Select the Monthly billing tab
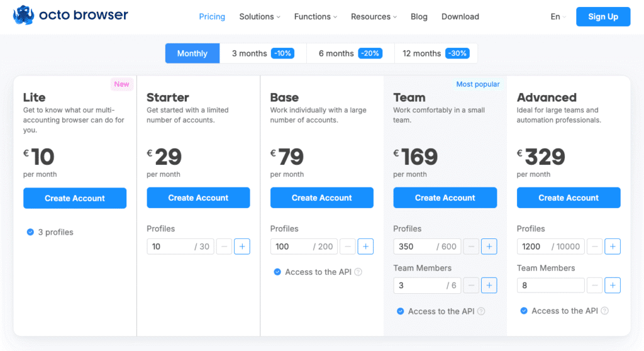Image resolution: width=644 pixels, height=351 pixels. 192,53
